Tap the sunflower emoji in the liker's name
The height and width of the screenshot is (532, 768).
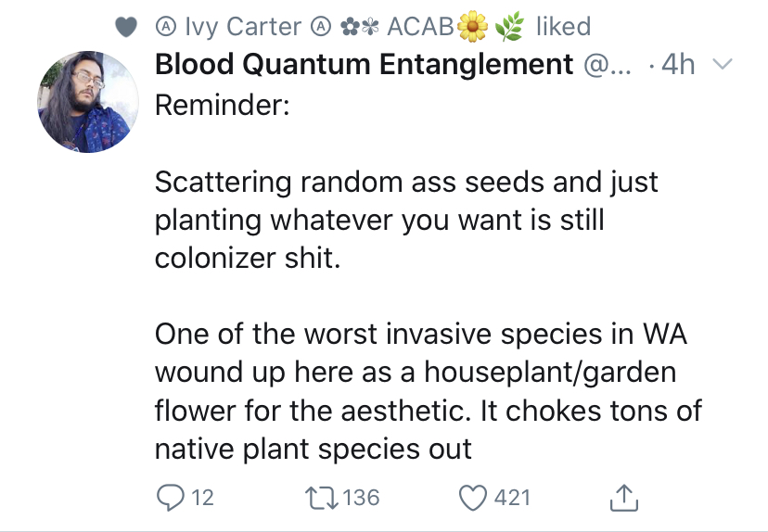pos(473,27)
